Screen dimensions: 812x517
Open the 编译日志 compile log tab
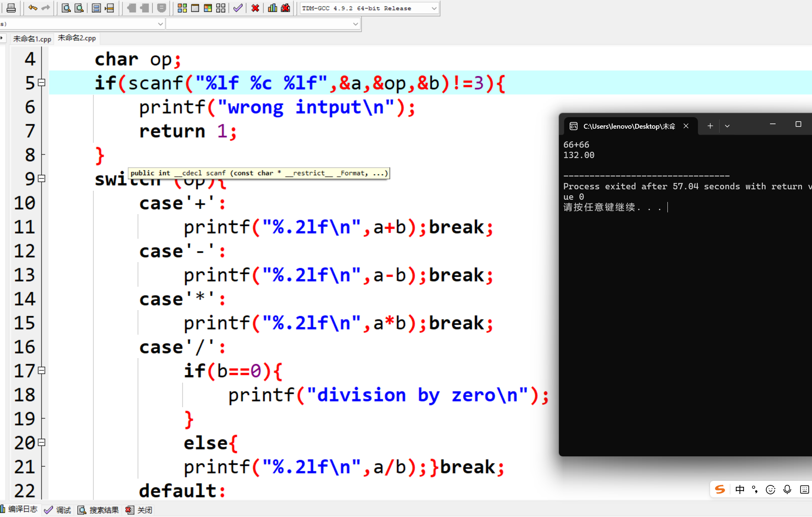(x=19, y=510)
